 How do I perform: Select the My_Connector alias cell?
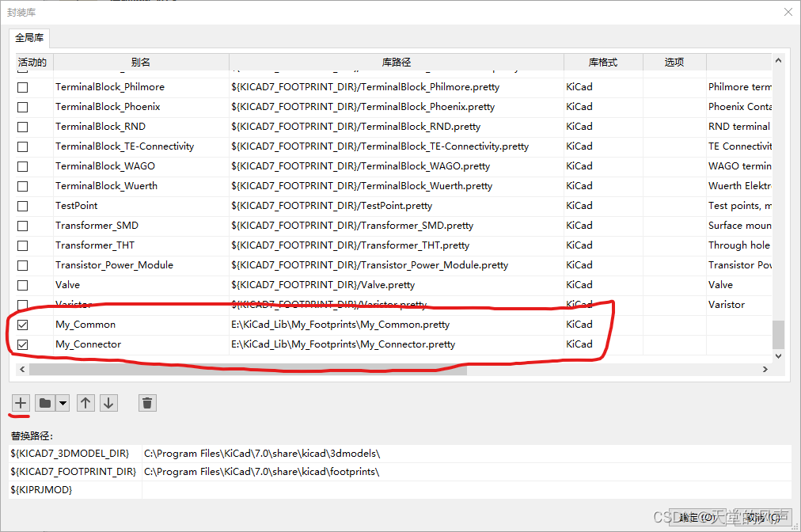[x=141, y=344]
